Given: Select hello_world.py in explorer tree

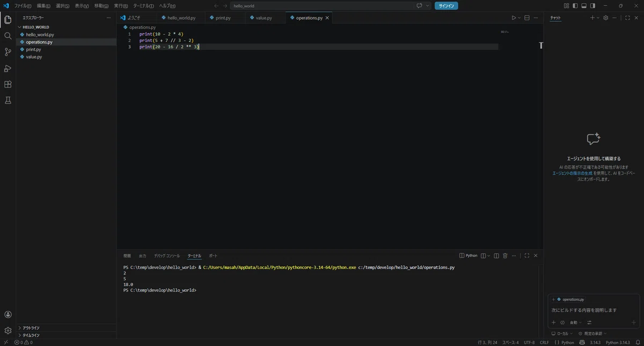Looking at the screenshot, I should tap(67, 34).
